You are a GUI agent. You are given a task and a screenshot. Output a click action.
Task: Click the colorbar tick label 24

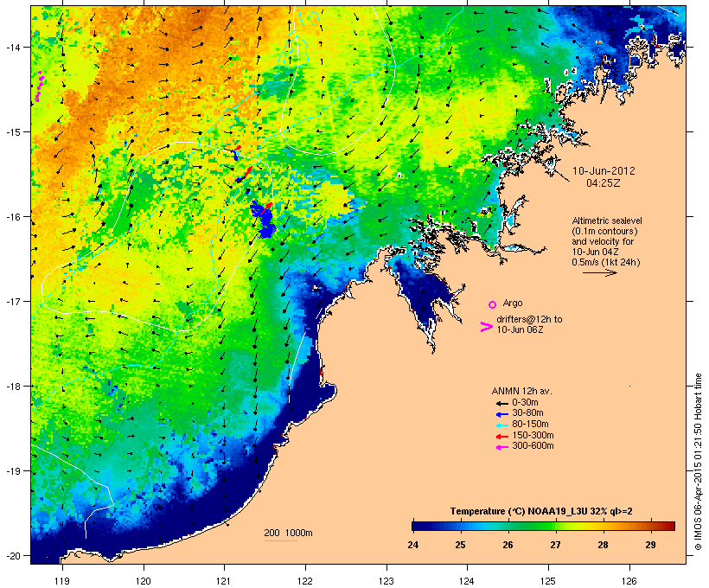click(x=412, y=545)
